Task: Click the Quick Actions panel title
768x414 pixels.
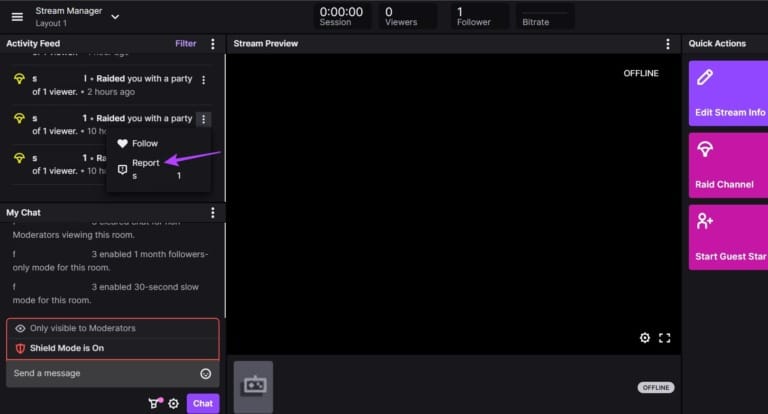Action: click(717, 44)
